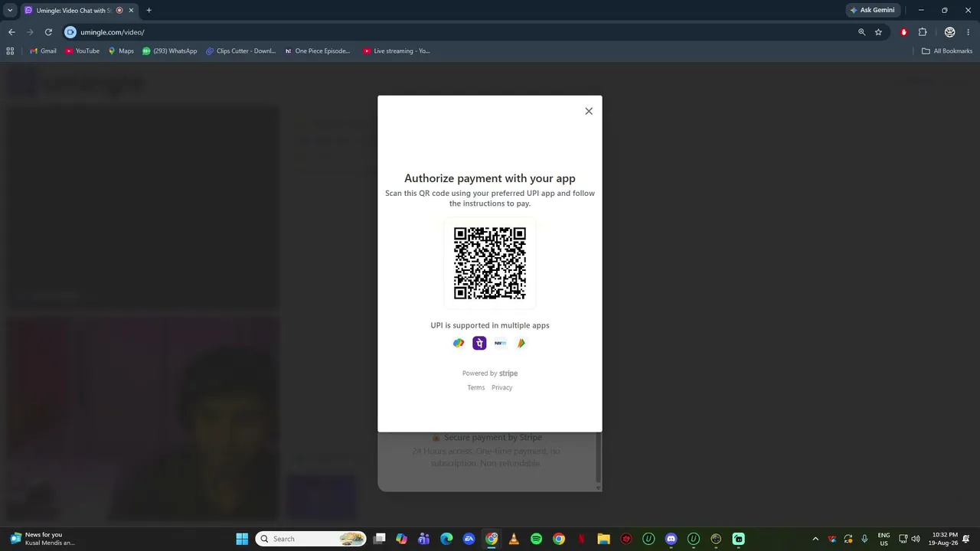This screenshot has height=551, width=980.
Task: Open the clock showing 10:32 PM
Action: (943, 539)
